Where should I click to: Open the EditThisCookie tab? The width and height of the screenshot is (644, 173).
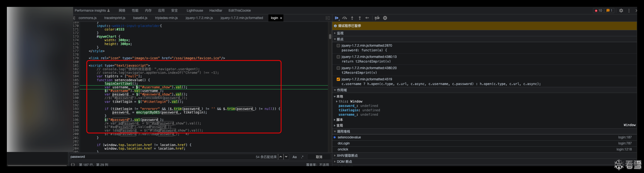coord(240,10)
